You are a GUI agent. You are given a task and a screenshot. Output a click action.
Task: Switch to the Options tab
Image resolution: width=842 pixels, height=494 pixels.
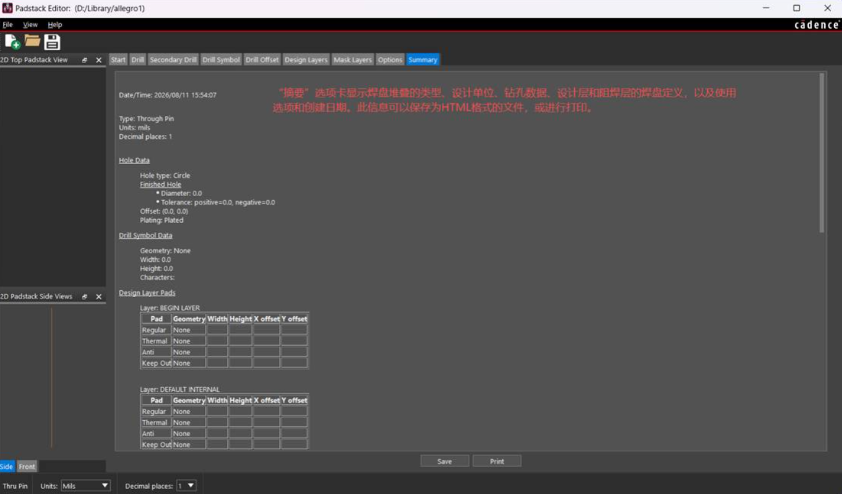(x=390, y=60)
